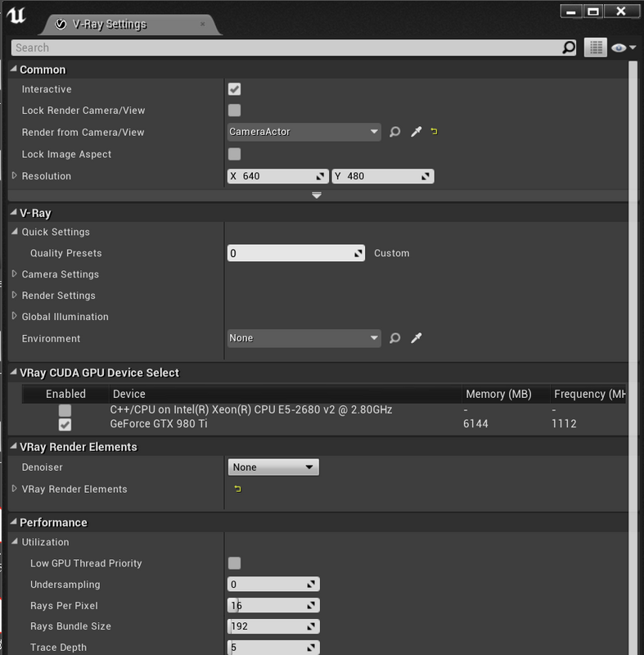644x655 pixels.
Task: Reset VRay Render Elements to default
Action: 237,489
